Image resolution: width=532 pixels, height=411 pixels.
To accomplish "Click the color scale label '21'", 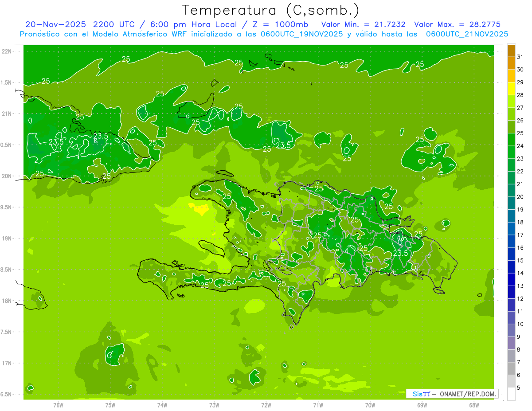I will [520, 184].
